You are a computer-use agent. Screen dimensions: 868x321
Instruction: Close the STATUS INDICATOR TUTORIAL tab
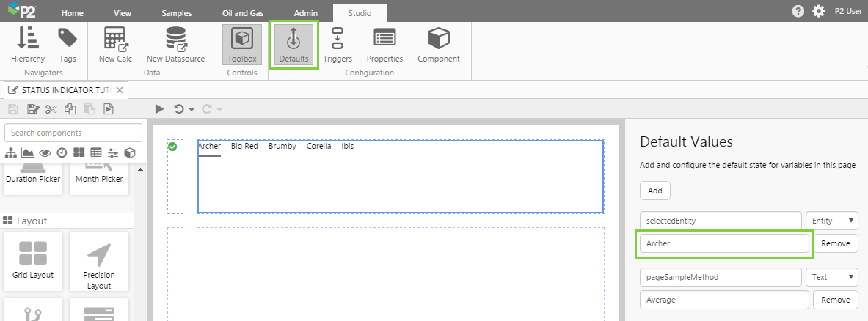120,90
